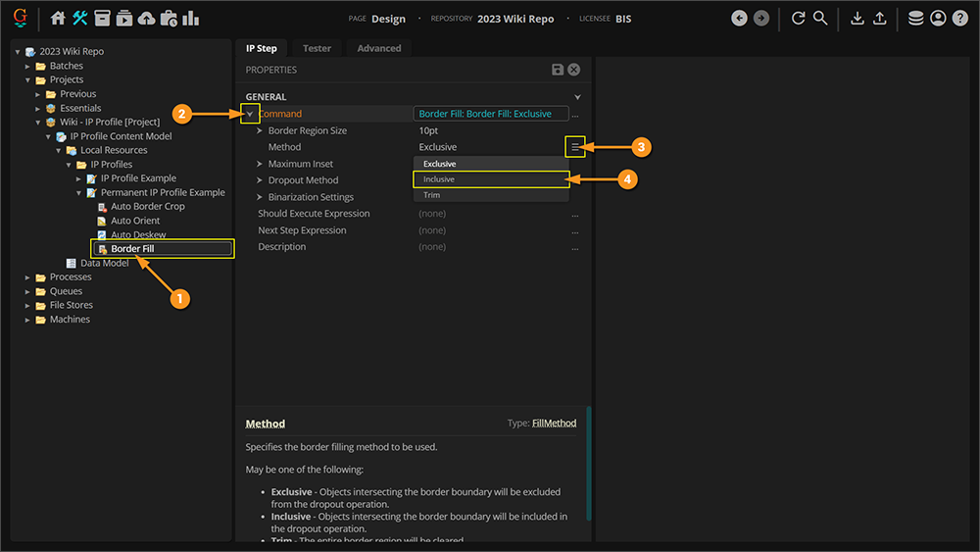Navigate back with the left arrow button
This screenshot has height=552, width=980.
click(739, 19)
